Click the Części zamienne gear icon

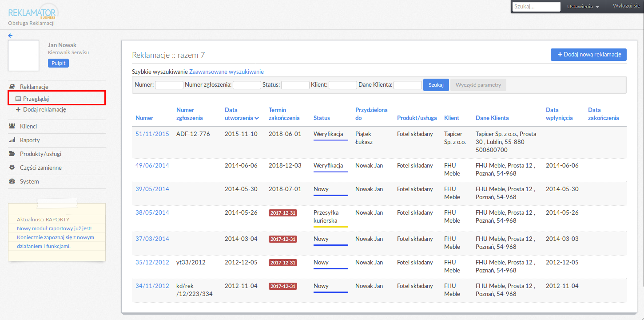coord(12,168)
